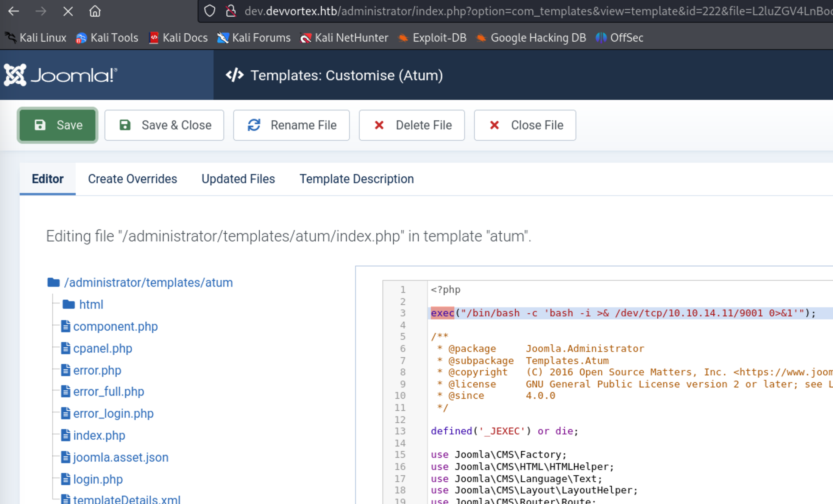This screenshot has height=504, width=833.
Task: Click the '@since 4.0.0' comment line
Action: [496, 396]
